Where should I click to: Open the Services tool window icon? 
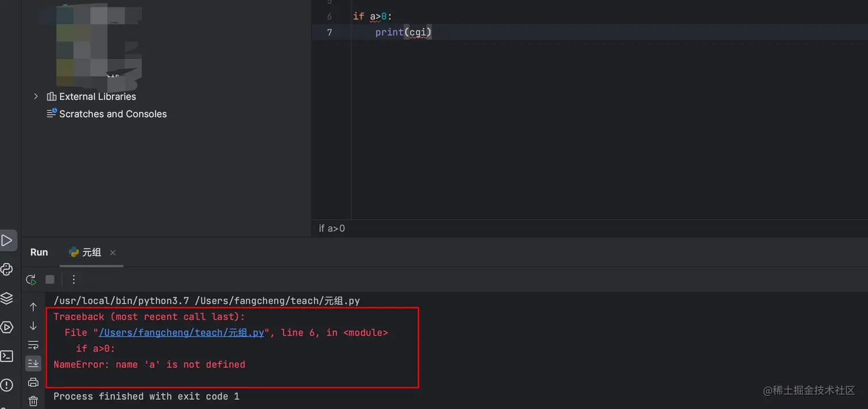coord(7,327)
